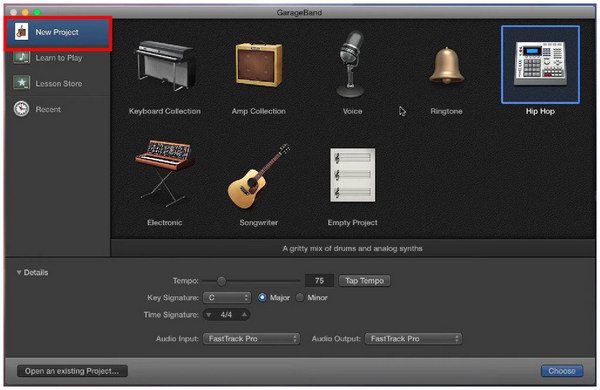This screenshot has height=390, width=600.
Task: Click the New Project guitar icon in sidebar
Action: click(21, 32)
